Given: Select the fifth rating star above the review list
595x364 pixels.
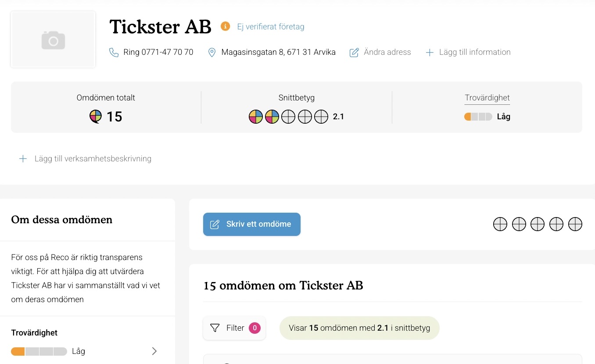Looking at the screenshot, I should [x=575, y=224].
